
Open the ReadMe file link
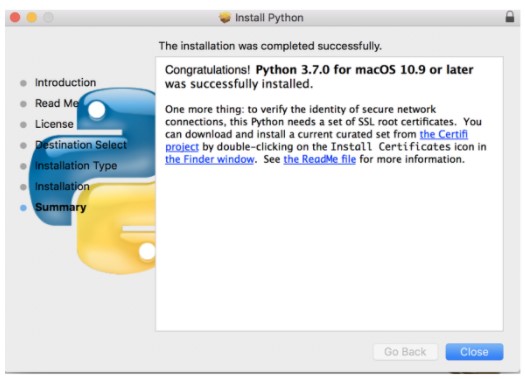(x=319, y=159)
